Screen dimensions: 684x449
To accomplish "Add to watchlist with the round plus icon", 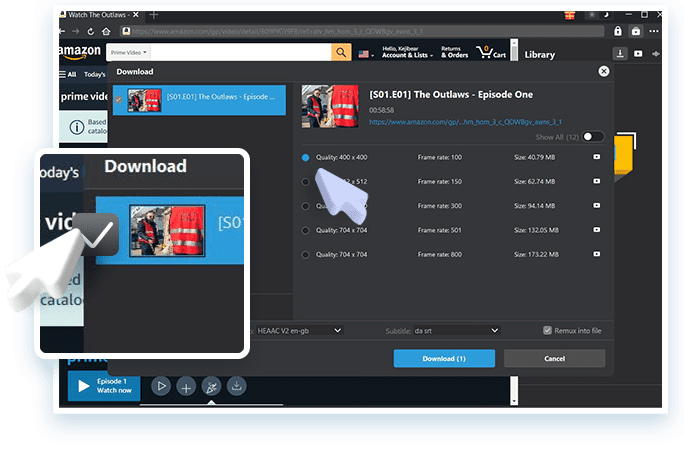I will [x=186, y=387].
